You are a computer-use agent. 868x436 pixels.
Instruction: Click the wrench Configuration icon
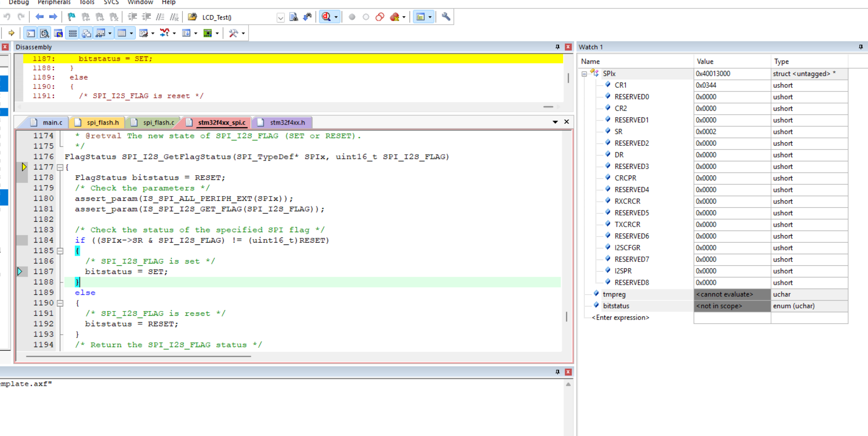pyautogui.click(x=446, y=17)
